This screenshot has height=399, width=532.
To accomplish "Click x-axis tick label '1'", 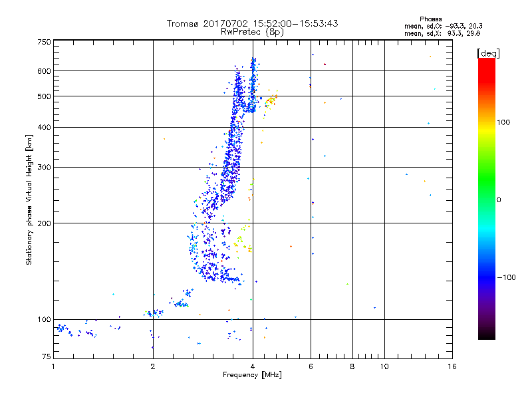I will (x=53, y=366).
